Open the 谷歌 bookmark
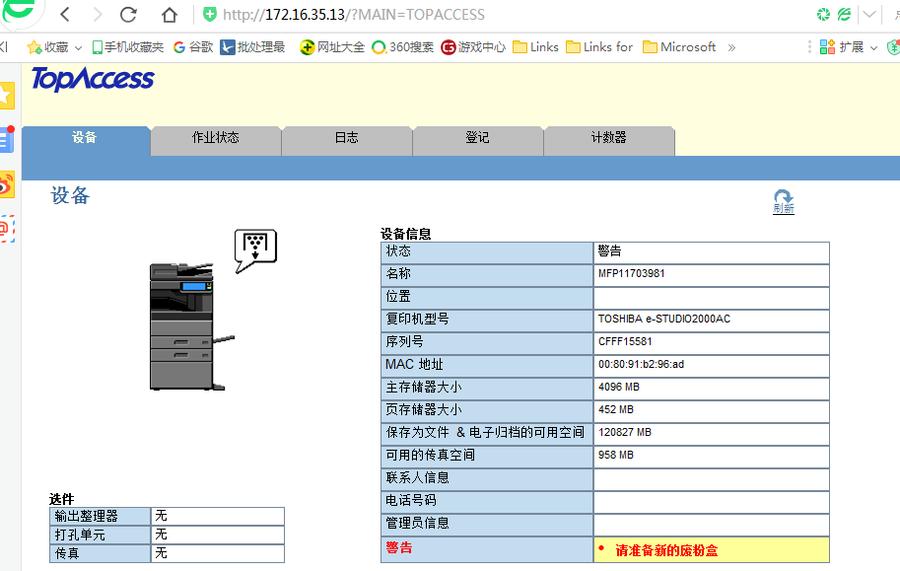Viewport: 900px width, 571px height. (193, 47)
